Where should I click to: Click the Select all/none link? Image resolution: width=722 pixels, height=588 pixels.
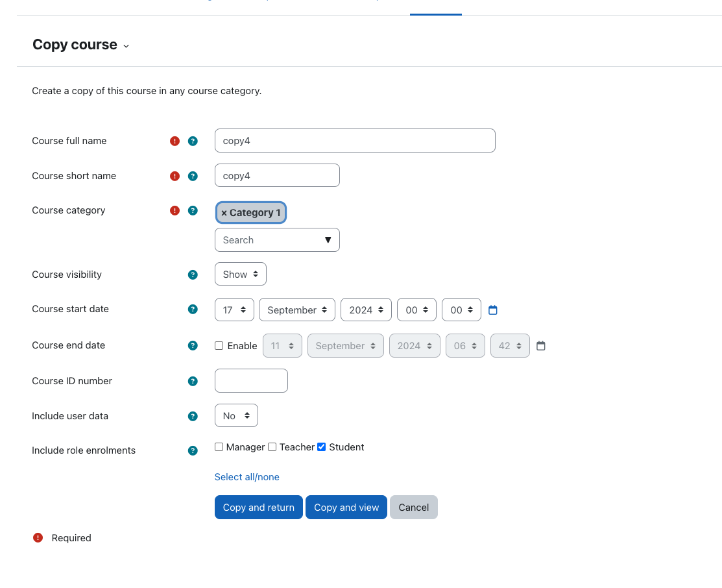[247, 477]
